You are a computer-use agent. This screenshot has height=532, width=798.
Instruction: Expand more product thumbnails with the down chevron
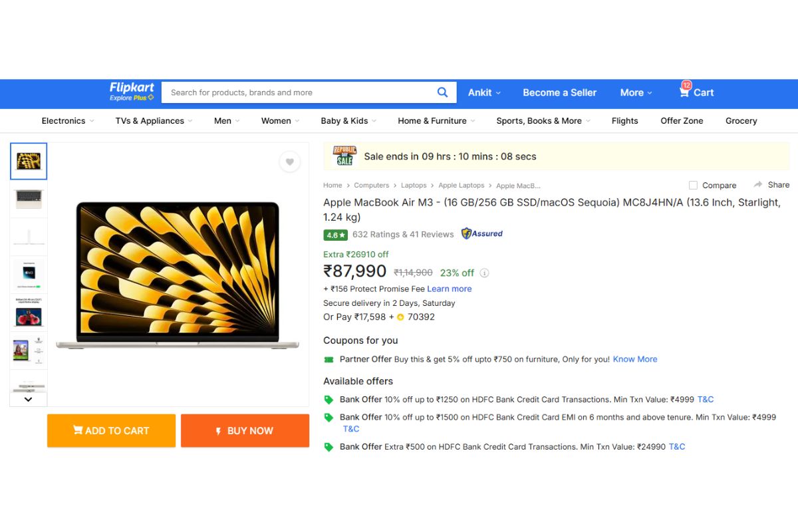tap(28, 398)
